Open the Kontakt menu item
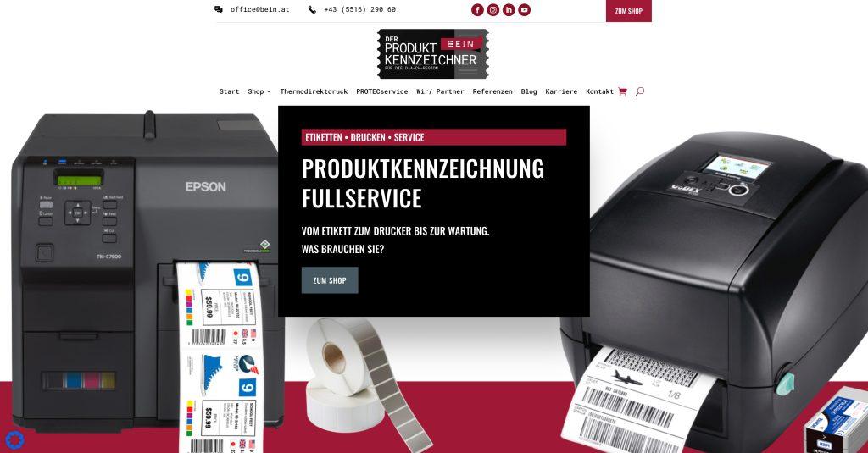Viewport: 868px width, 453px height. coord(599,91)
